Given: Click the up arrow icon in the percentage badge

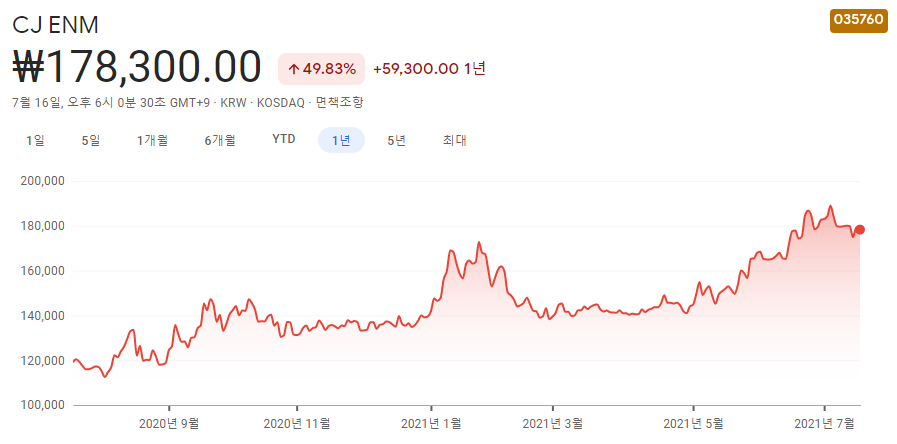Looking at the screenshot, I should point(293,70).
